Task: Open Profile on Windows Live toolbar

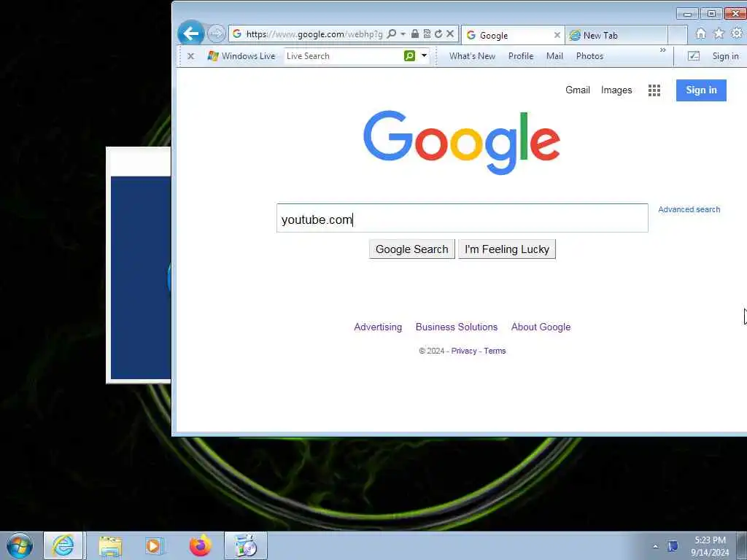Action: tap(521, 56)
